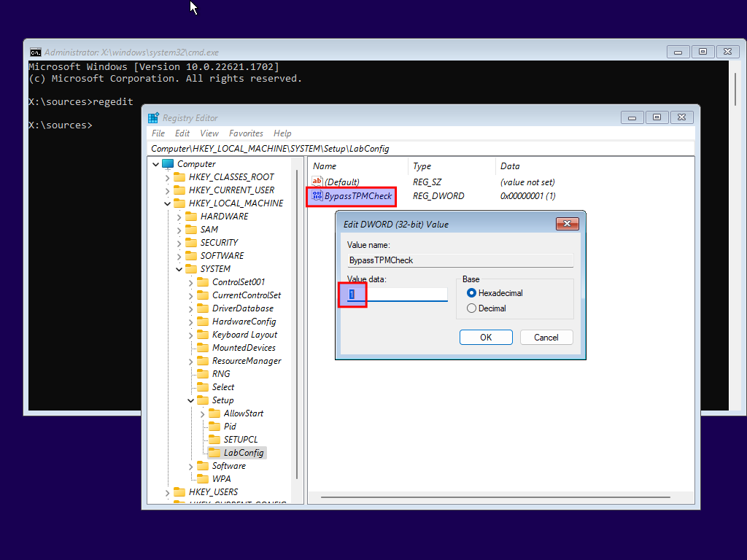
Task: Click the SETUPCL folder icon
Action: click(214, 440)
